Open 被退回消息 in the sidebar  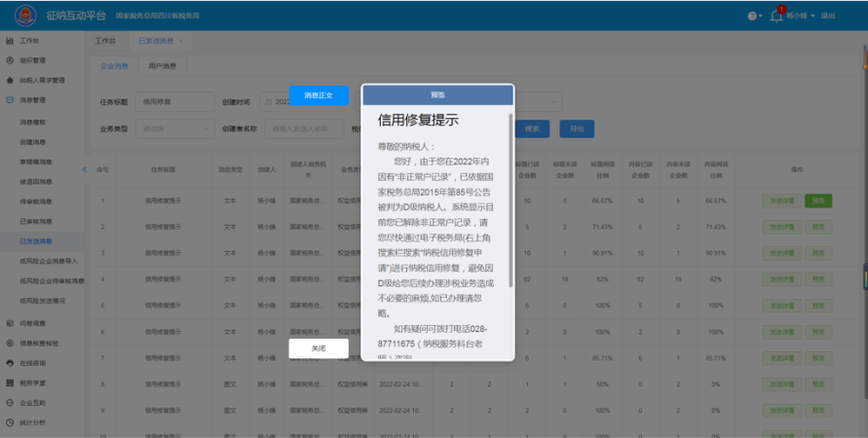(36, 181)
